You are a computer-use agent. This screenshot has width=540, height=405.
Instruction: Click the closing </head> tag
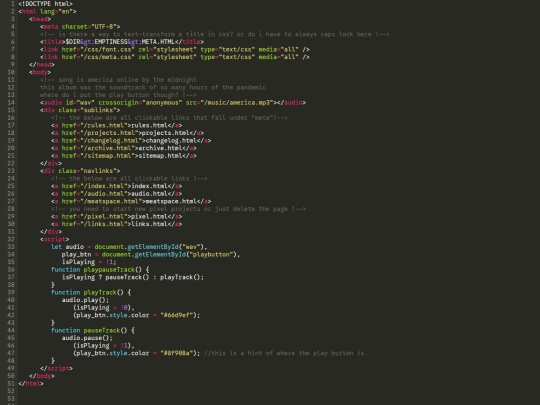click(x=42, y=64)
